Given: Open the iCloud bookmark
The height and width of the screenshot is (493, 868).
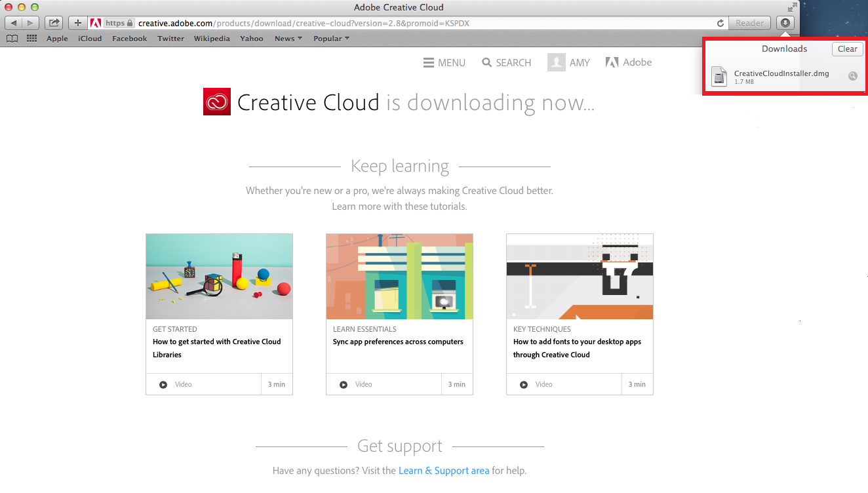Looking at the screenshot, I should pyautogui.click(x=90, y=39).
